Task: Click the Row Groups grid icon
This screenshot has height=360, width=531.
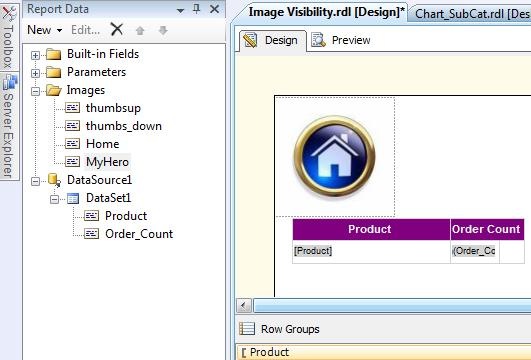Action: coord(247,328)
